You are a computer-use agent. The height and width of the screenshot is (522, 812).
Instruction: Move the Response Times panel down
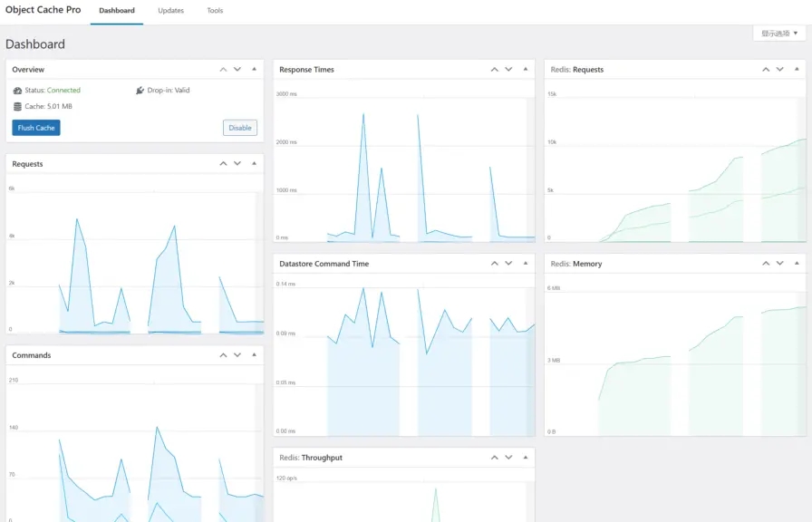point(508,69)
